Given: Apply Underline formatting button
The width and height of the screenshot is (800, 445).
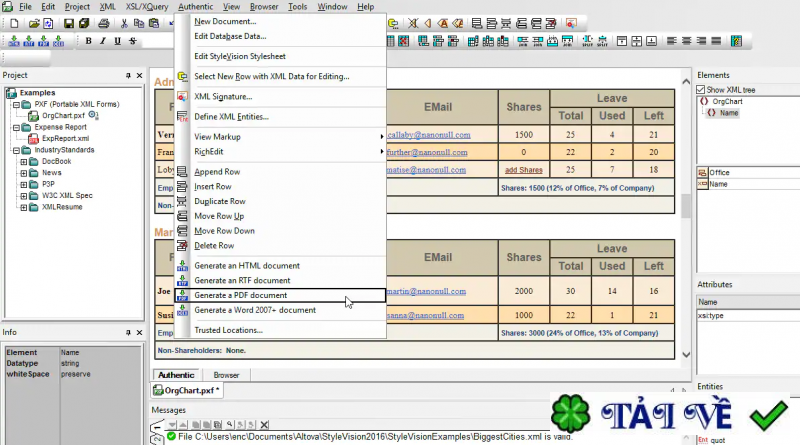Looking at the screenshot, I should (118, 41).
